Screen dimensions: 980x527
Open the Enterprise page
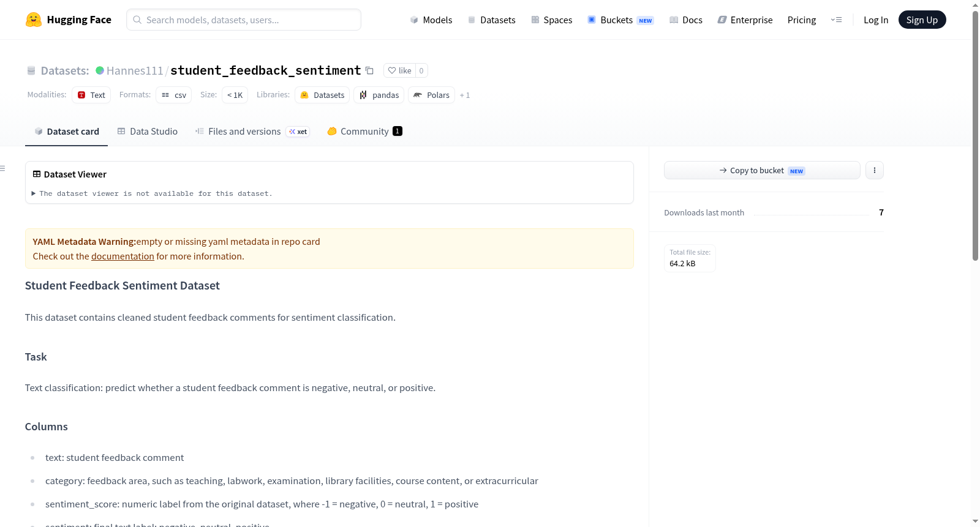(x=745, y=20)
